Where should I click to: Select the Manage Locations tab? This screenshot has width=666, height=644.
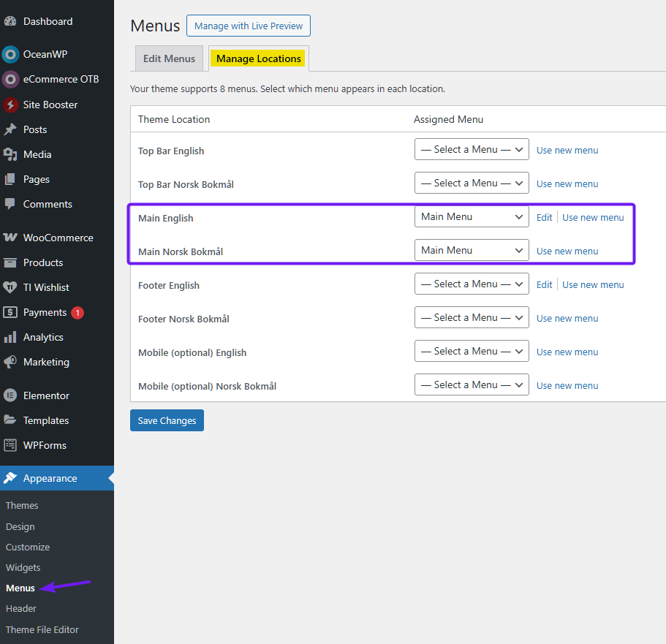[x=259, y=58]
